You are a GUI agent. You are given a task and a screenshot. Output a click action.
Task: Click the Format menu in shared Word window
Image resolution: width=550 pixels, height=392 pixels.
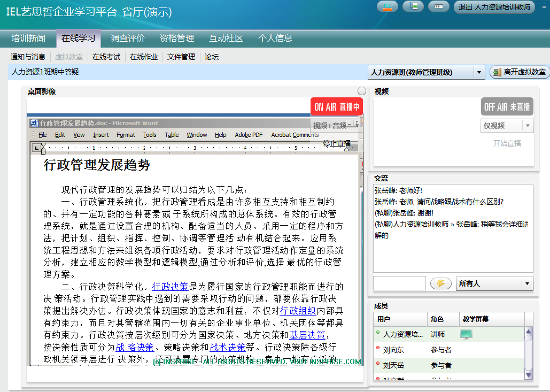126,135
